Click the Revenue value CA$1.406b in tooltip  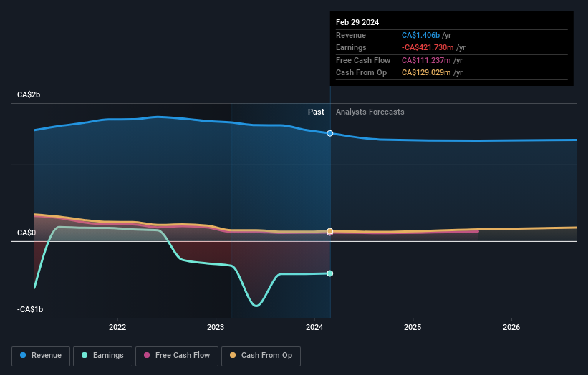420,35
